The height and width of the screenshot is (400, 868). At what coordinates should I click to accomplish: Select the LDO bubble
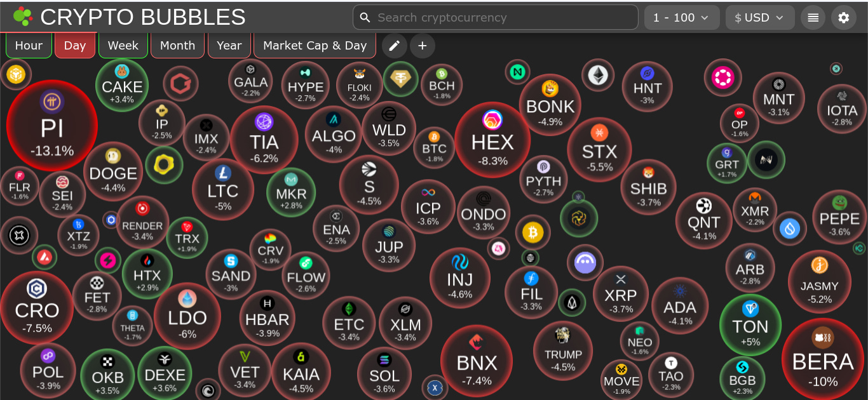point(187,316)
